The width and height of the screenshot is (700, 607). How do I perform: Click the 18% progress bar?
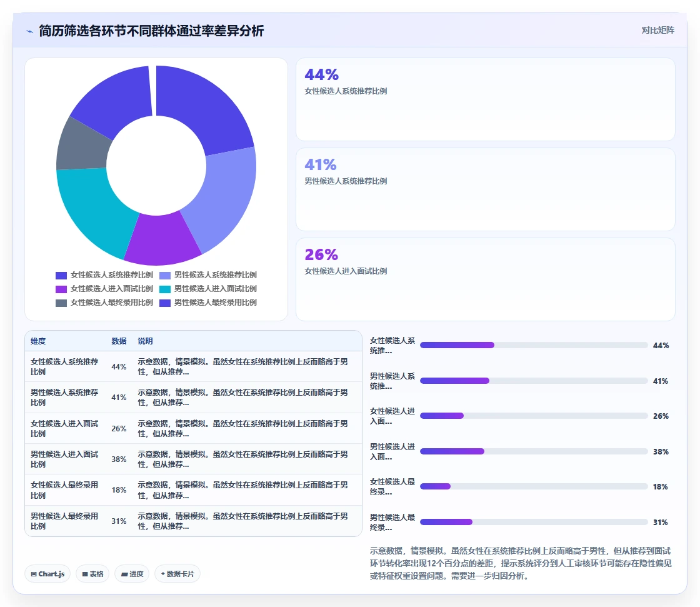(x=534, y=486)
